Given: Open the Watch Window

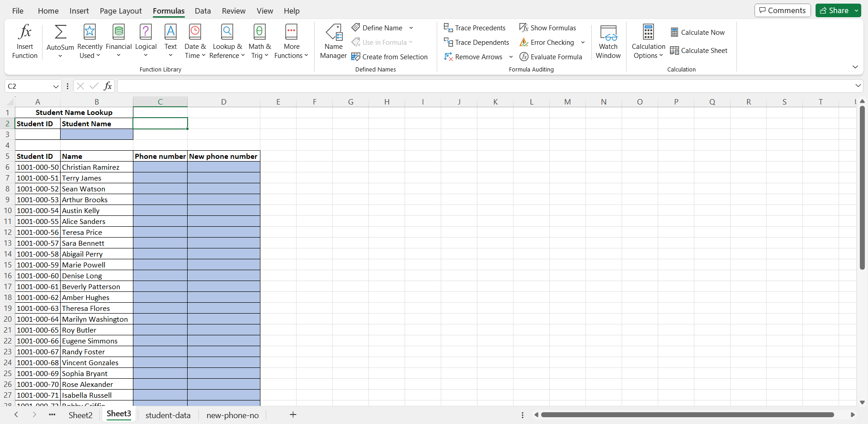Looking at the screenshot, I should click(608, 41).
